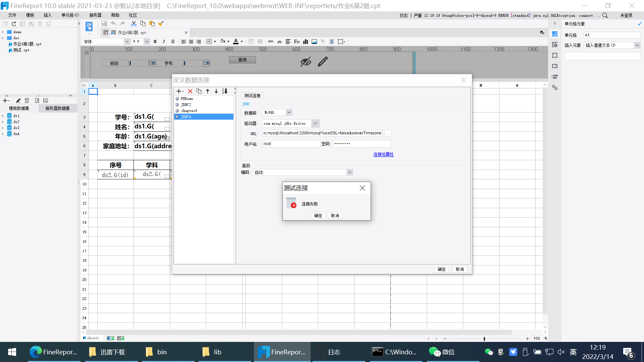Viewport: 644px width, 362px height.
Task: Click the 用户名 root input field
Action: [x=291, y=144]
